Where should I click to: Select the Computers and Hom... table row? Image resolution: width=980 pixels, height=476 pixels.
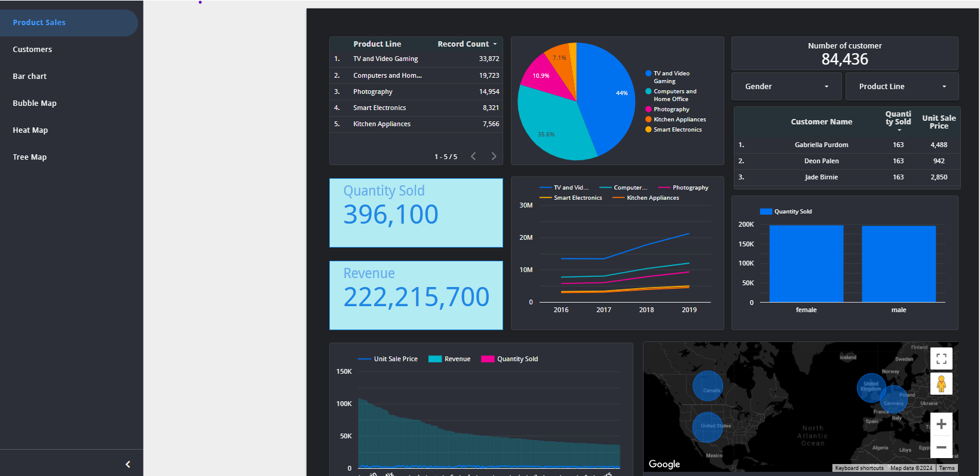pyautogui.click(x=416, y=75)
